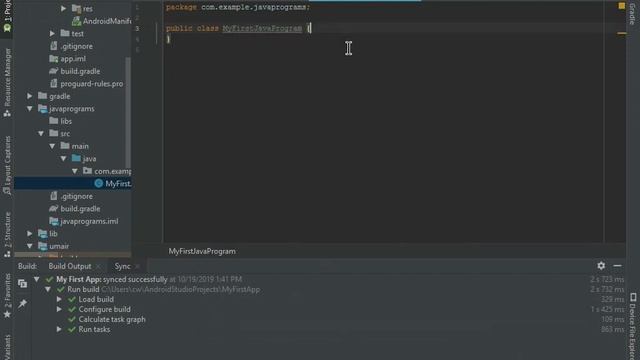Viewport: 640px width, 360px height.
Task: Click the package declaration line in editor
Action: tap(238, 7)
